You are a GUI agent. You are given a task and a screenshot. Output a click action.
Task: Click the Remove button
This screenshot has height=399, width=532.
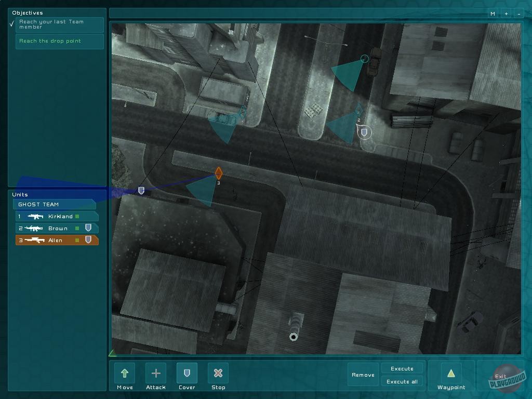pyautogui.click(x=363, y=375)
